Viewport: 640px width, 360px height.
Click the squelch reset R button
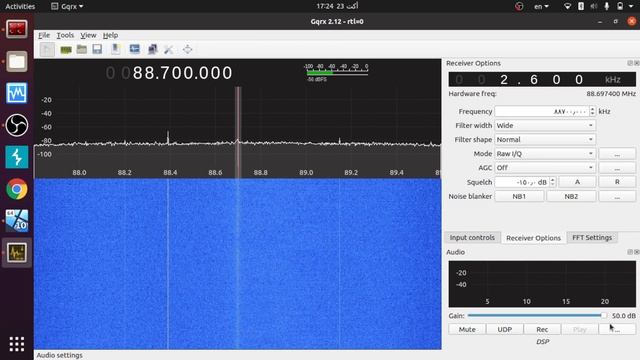click(617, 182)
